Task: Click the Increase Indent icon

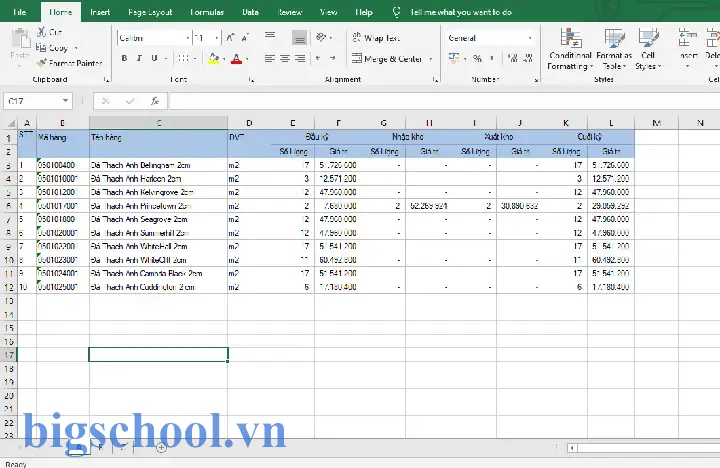Action: [332, 58]
